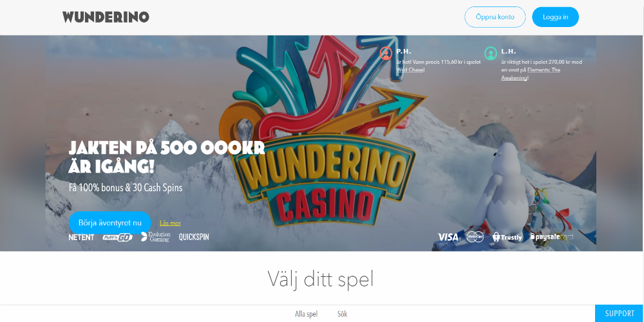This screenshot has height=322, width=644.
Task: Click the L.H. winner avatar icon
Action: (491, 53)
